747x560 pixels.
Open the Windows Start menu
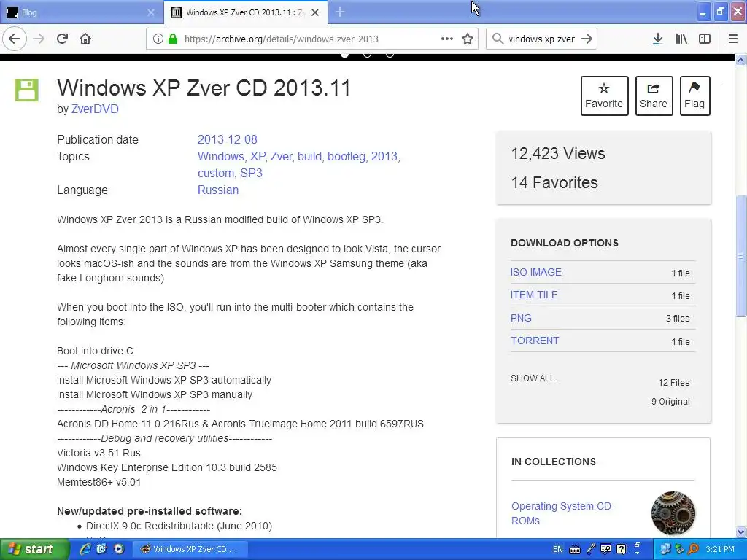(34, 549)
